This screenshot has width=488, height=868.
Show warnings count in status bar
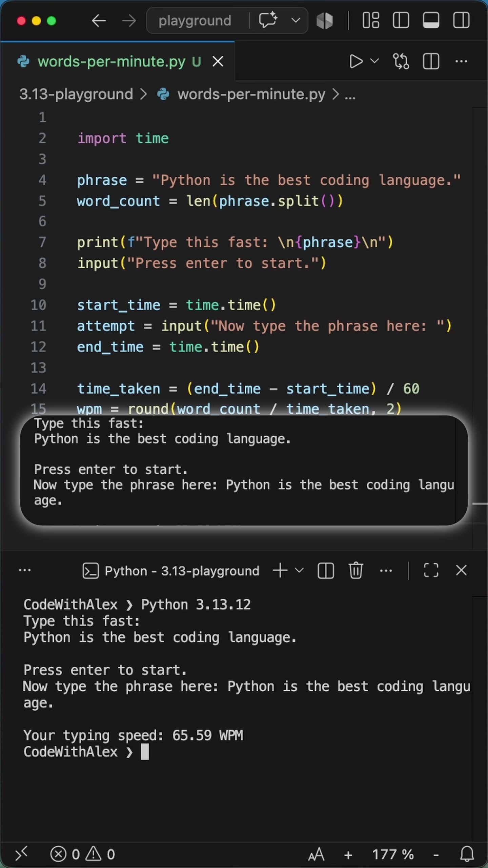100,854
